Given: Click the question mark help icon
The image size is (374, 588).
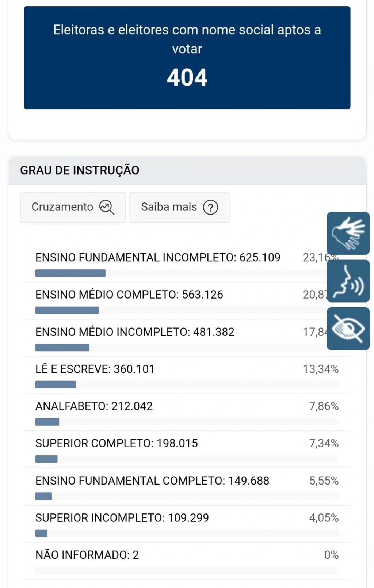Looking at the screenshot, I should (210, 207).
